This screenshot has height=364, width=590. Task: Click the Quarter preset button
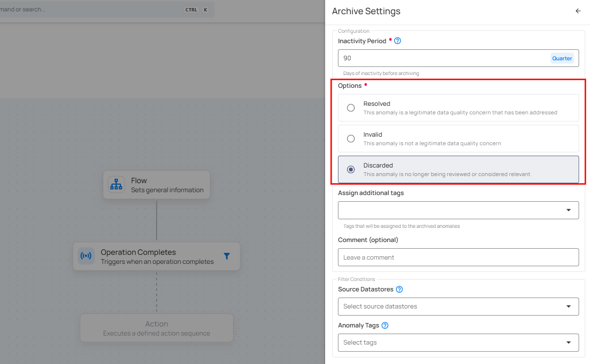coord(562,58)
